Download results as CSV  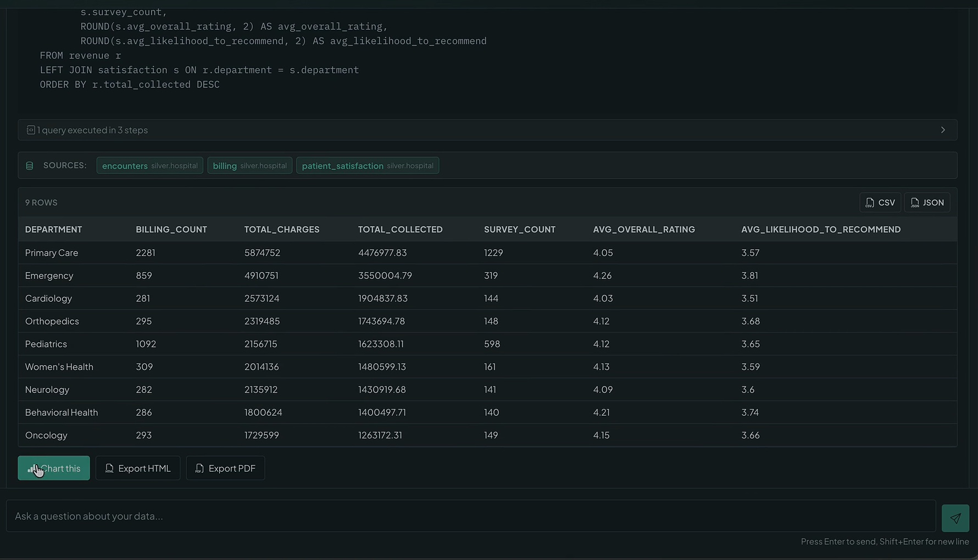880,203
